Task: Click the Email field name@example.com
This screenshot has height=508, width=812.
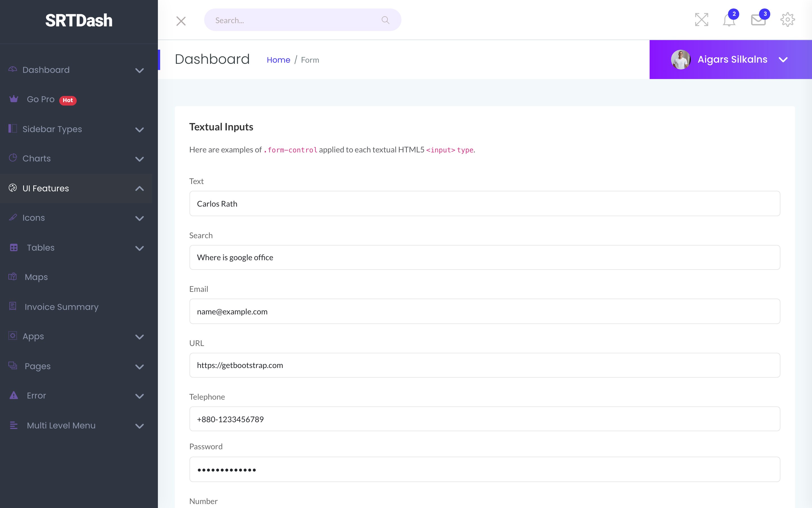Action: 484,312
